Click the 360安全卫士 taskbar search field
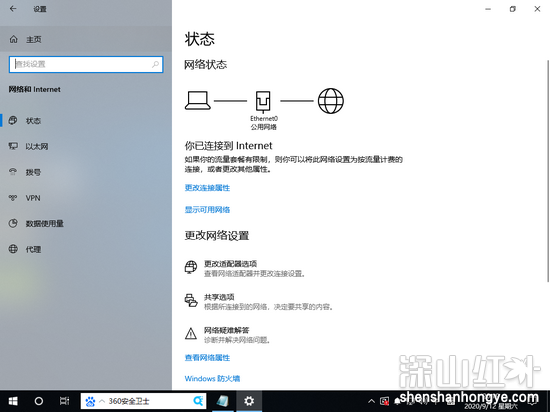 coord(143,401)
